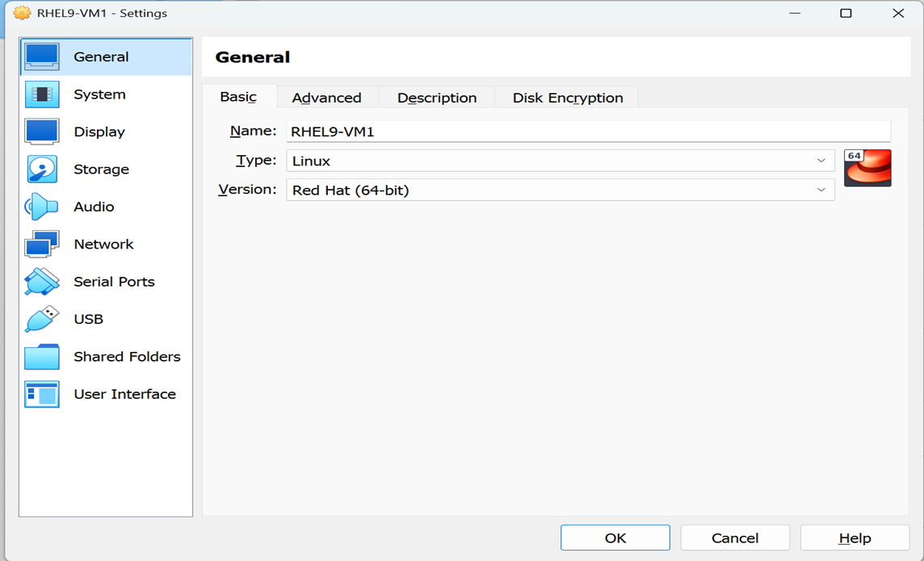This screenshot has height=561, width=924.
Task: Click the User Interface layout icon
Action: [42, 394]
